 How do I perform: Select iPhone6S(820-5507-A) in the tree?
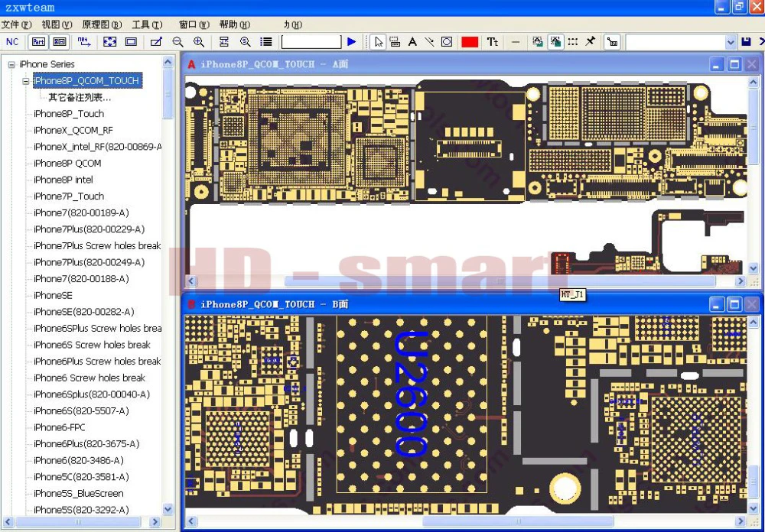coord(82,411)
